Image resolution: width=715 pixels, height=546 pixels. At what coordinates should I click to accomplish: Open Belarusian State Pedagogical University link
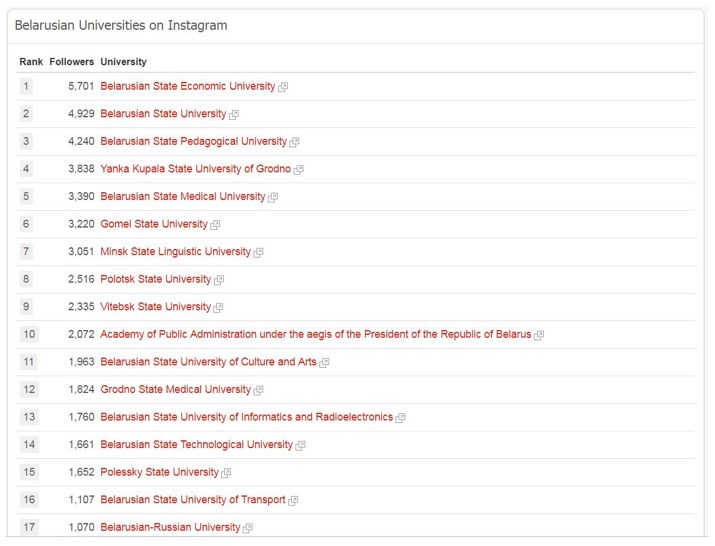click(193, 141)
